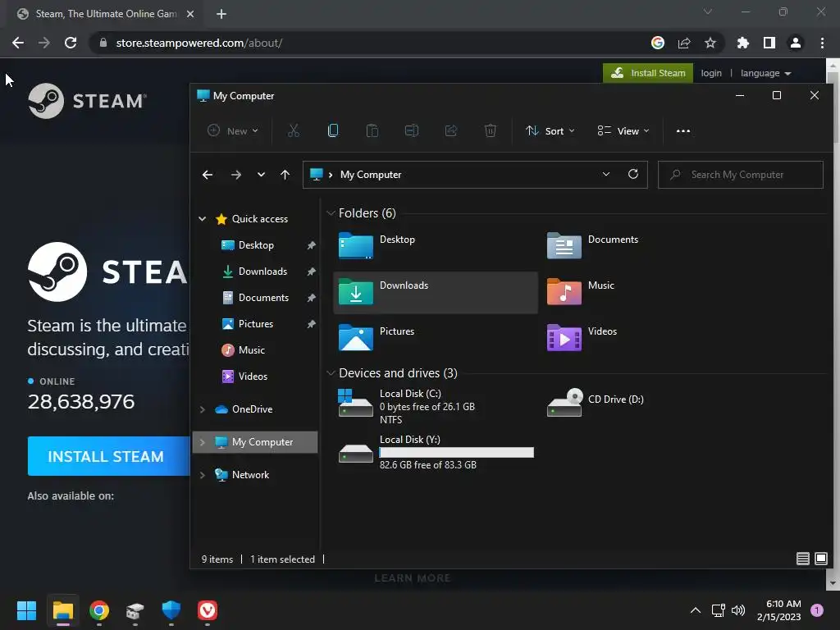Open Chrome three-dot menu
The height and width of the screenshot is (630, 840).
pyautogui.click(x=822, y=43)
